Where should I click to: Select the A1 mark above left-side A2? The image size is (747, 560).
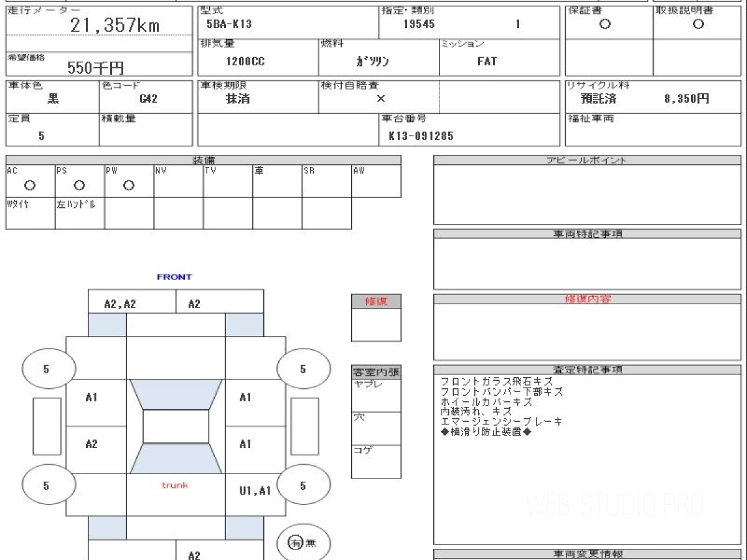[92, 398]
